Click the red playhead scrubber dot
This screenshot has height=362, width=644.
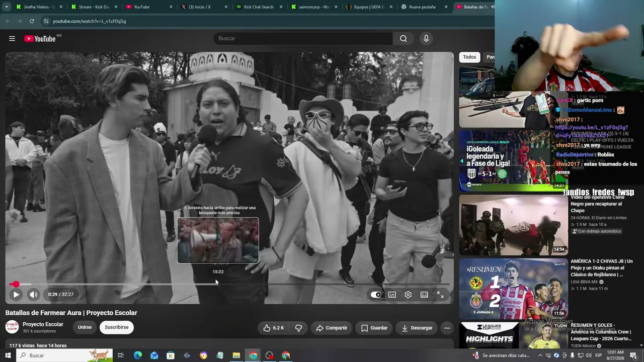(x=16, y=284)
